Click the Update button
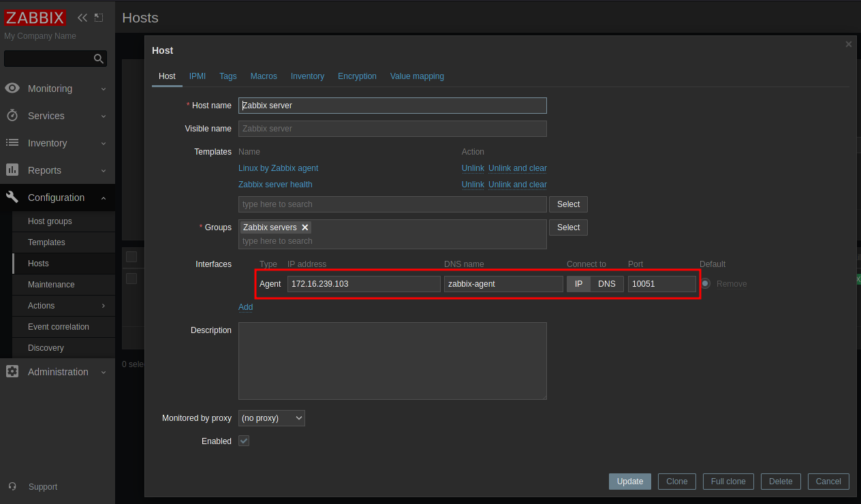Screen dimensions: 861x504 630,482
